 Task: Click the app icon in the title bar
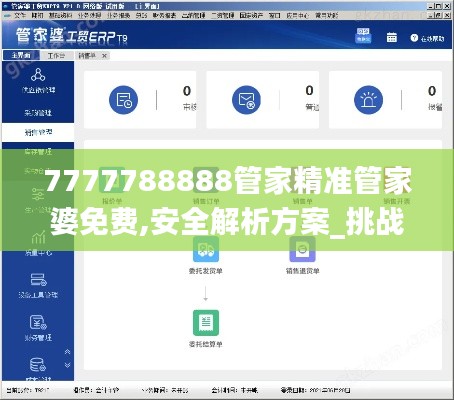7,6
